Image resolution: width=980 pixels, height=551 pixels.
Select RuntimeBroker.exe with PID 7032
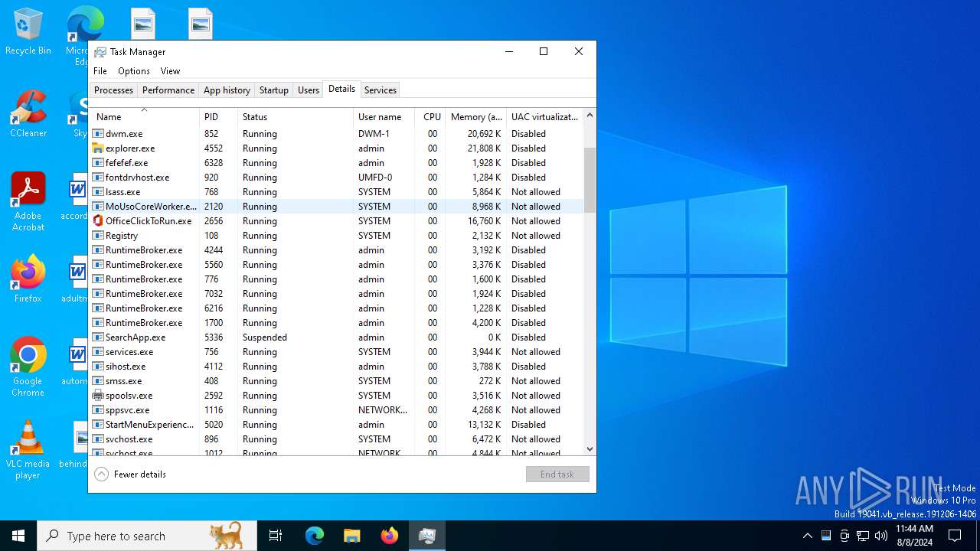pyautogui.click(x=336, y=294)
